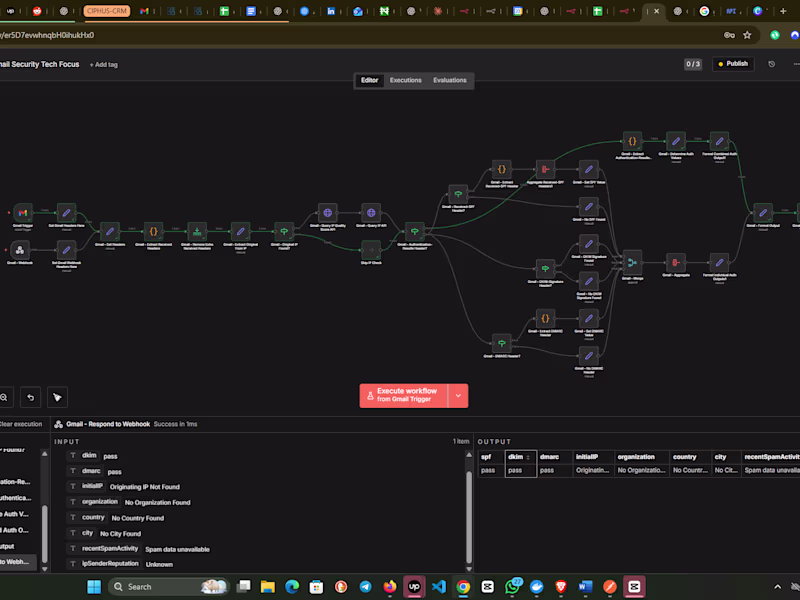
Task: Switch to the Evaluations tab
Action: pos(449,80)
